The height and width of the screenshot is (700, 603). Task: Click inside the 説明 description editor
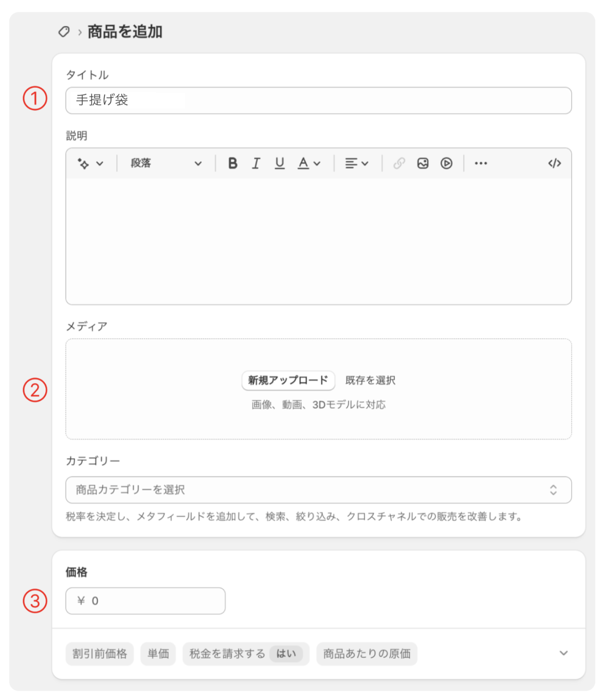[x=318, y=241]
